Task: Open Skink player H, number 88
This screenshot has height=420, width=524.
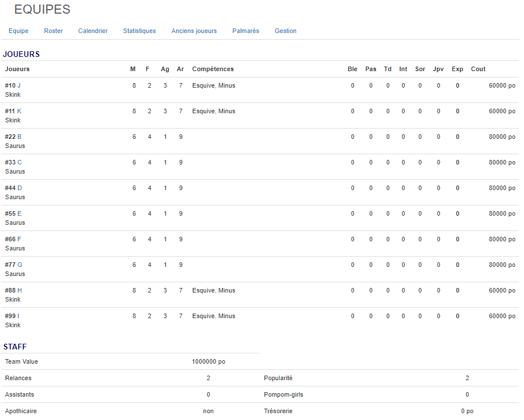Action: tap(19, 290)
